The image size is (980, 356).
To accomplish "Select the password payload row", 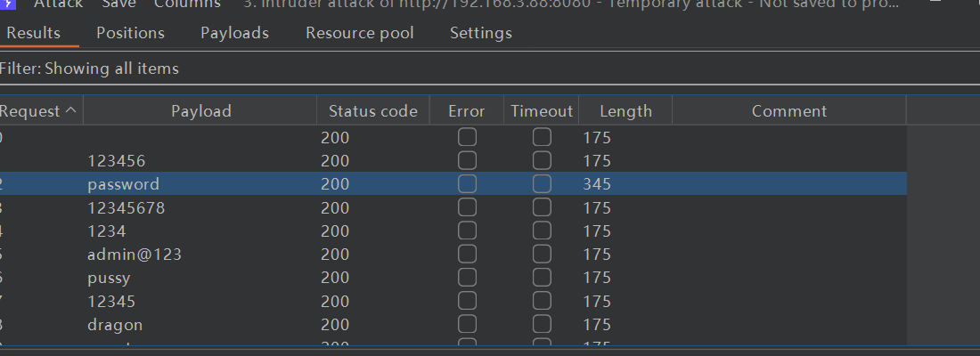I will (123, 184).
